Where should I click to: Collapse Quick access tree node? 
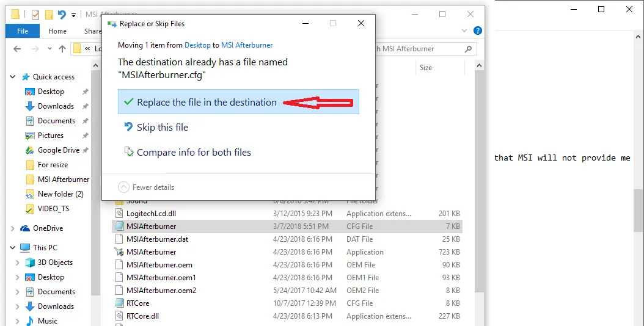click(x=13, y=77)
